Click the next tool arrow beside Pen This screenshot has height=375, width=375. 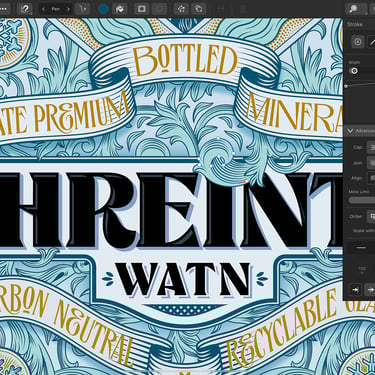68,9
